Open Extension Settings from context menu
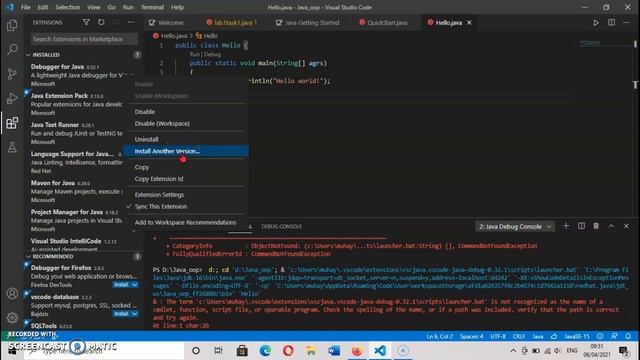Screen dimensions: 640x360 tap(186, 195)
